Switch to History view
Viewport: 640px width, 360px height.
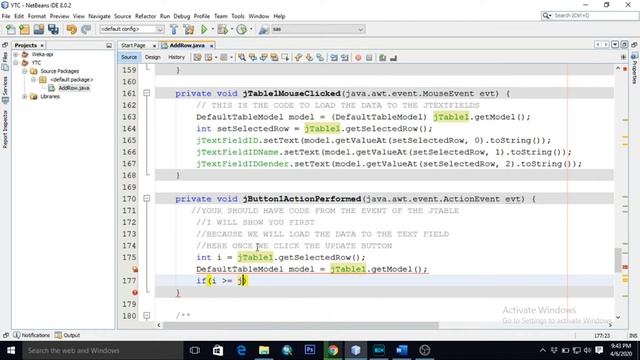[176, 58]
